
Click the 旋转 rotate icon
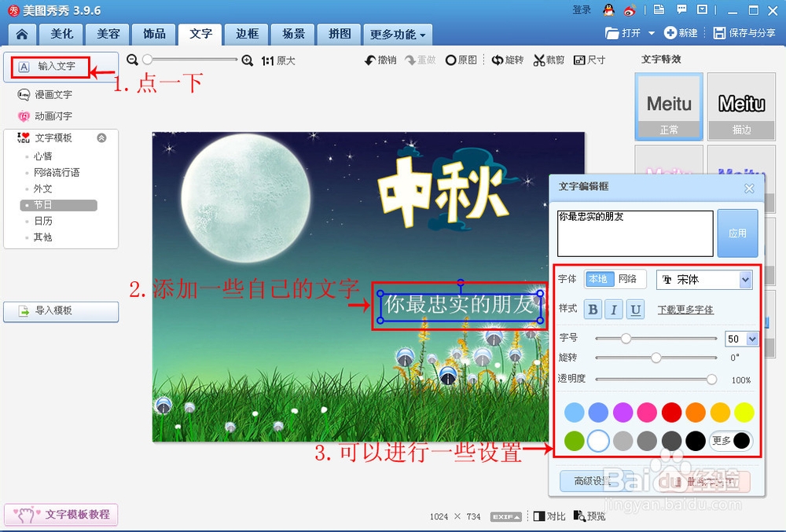point(507,59)
